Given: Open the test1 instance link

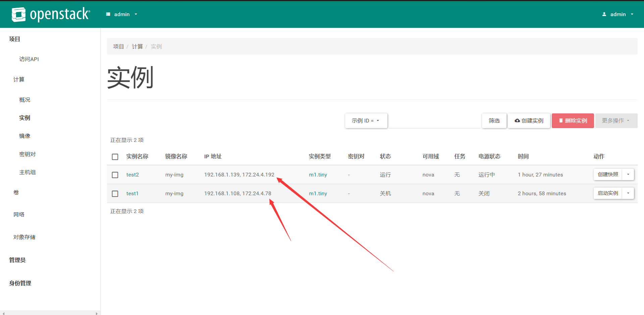Looking at the screenshot, I should (x=132, y=194).
